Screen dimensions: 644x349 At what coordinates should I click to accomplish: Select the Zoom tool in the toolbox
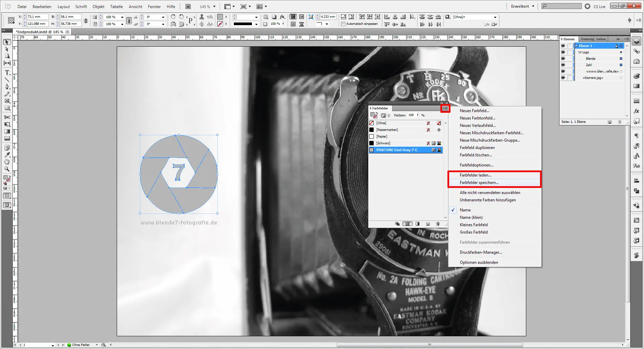(x=7, y=169)
